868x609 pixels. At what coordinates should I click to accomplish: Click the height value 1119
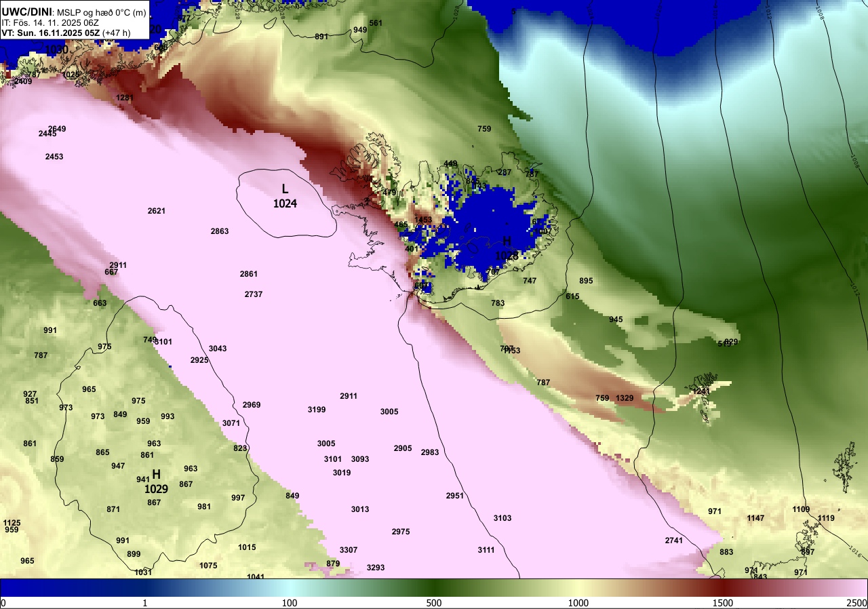[826, 518]
